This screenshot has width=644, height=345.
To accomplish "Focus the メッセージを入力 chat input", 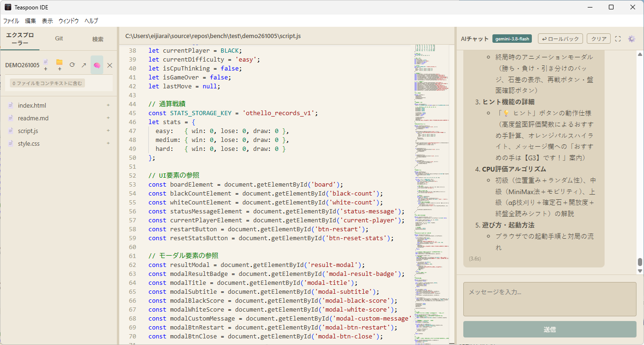I will tap(550, 299).
